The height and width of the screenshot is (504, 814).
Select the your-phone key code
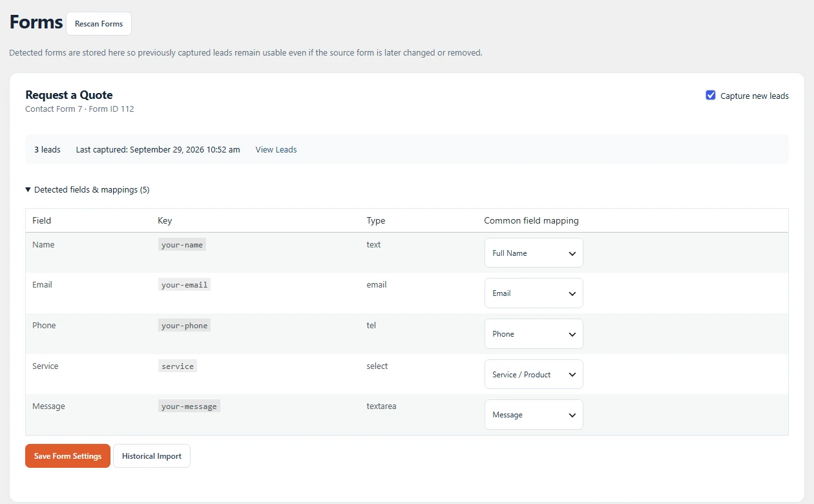pyautogui.click(x=184, y=326)
